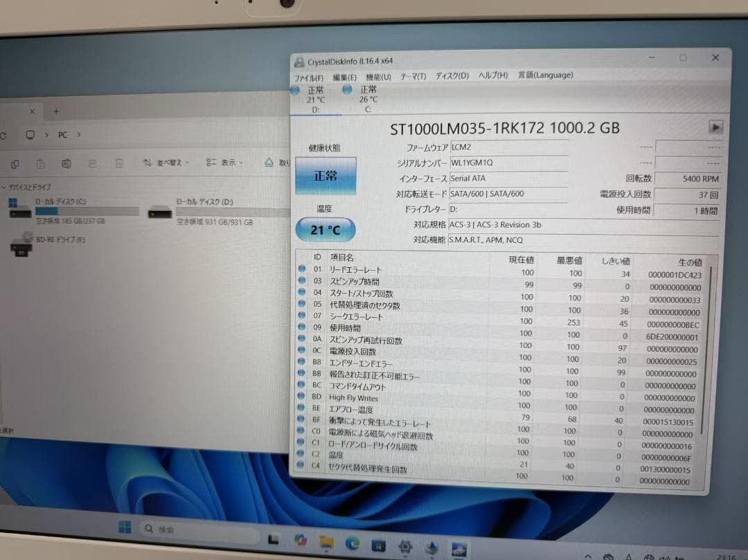Click the blue 21 °C temperature badge
748x560 pixels.
coord(324,229)
